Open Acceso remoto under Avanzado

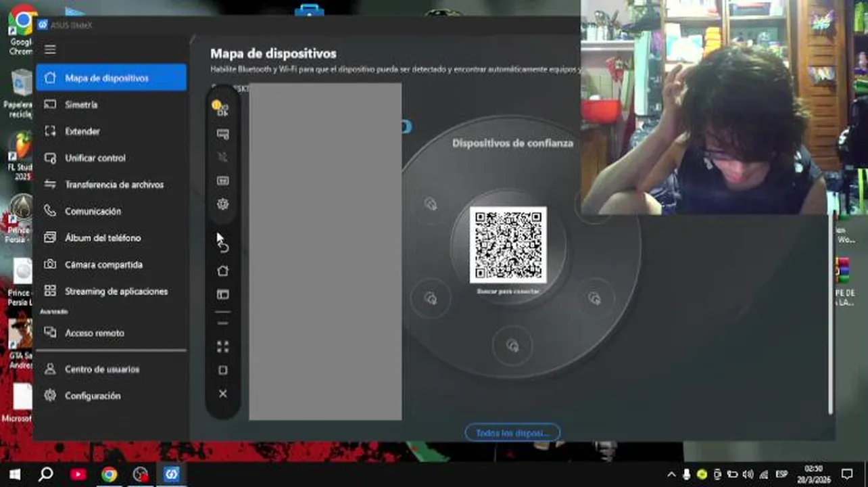(112, 333)
